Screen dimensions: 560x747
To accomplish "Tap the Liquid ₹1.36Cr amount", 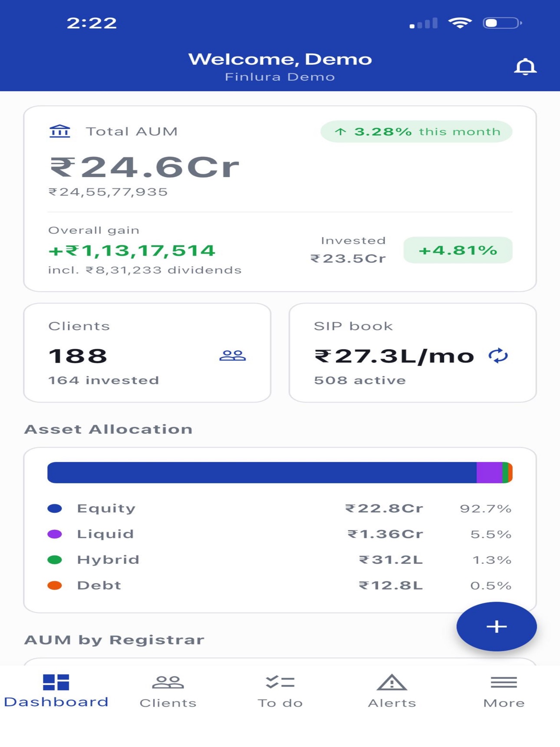I will point(385,534).
